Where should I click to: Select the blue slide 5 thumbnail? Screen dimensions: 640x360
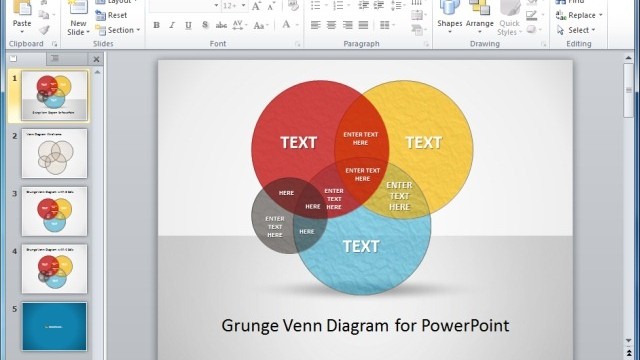[54, 327]
